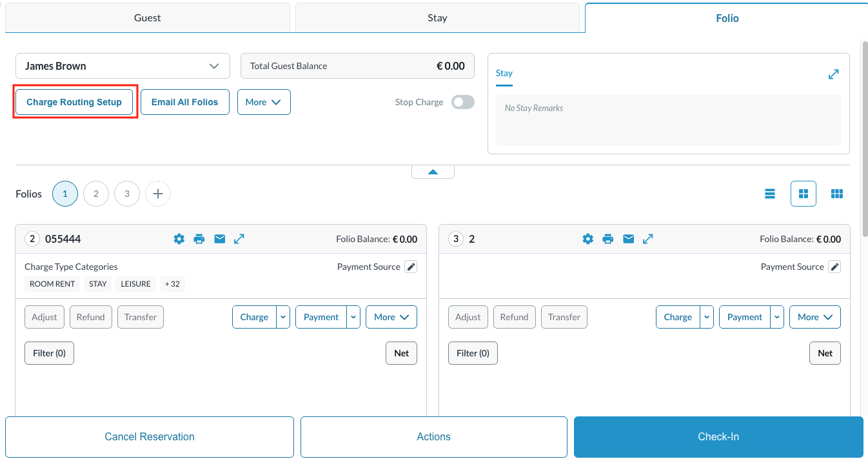Screen dimensions: 868x459
Task: Switch to the Stay tab
Action: click(438, 17)
